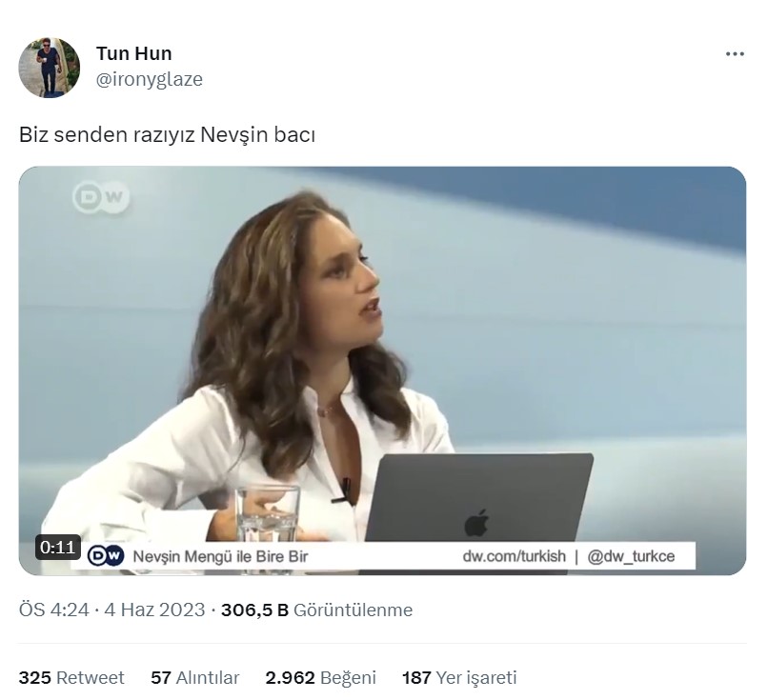Viewport: 768px width, 700px height.
Task: Open the three-dot more options menu
Action: pos(735,54)
